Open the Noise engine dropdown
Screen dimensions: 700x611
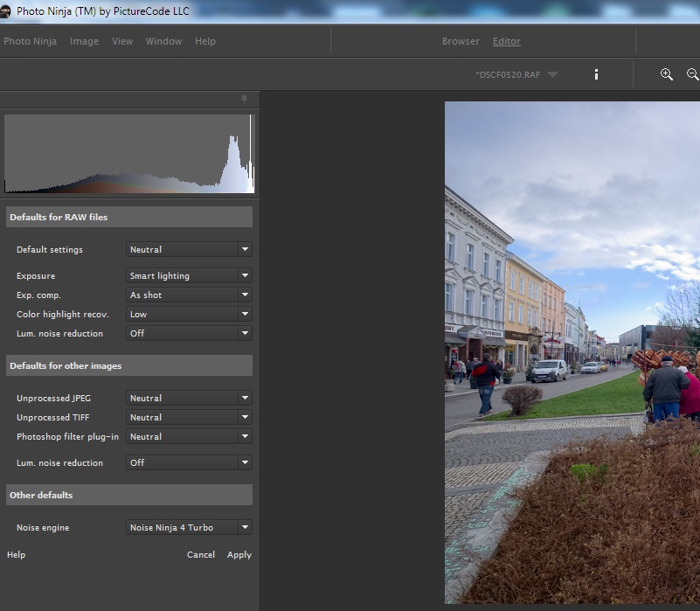coord(189,528)
